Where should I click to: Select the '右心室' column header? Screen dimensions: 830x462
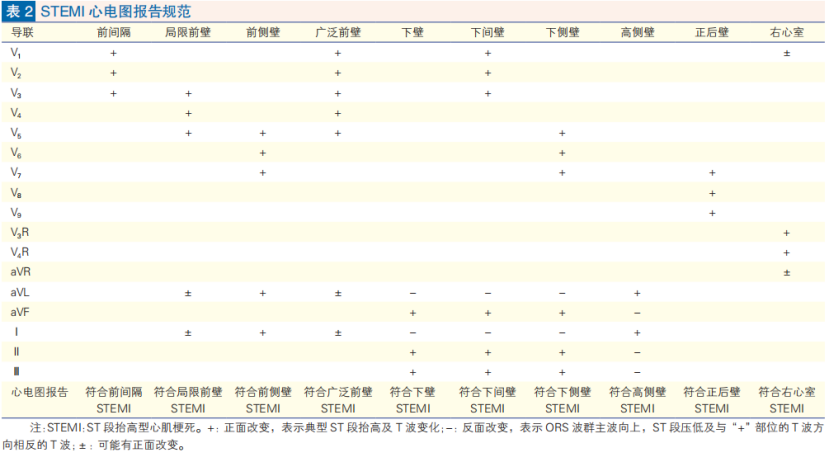point(786,32)
